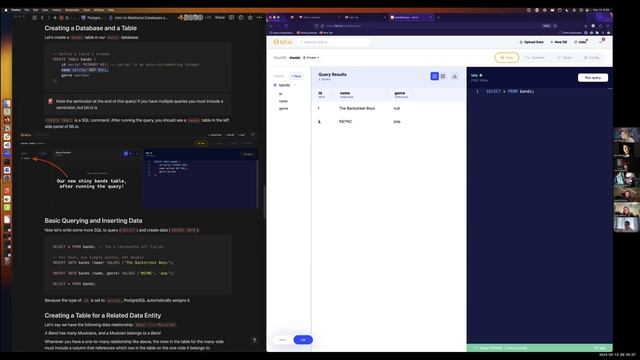Sort by the genre column header
640x360 pixels.
tap(400, 94)
